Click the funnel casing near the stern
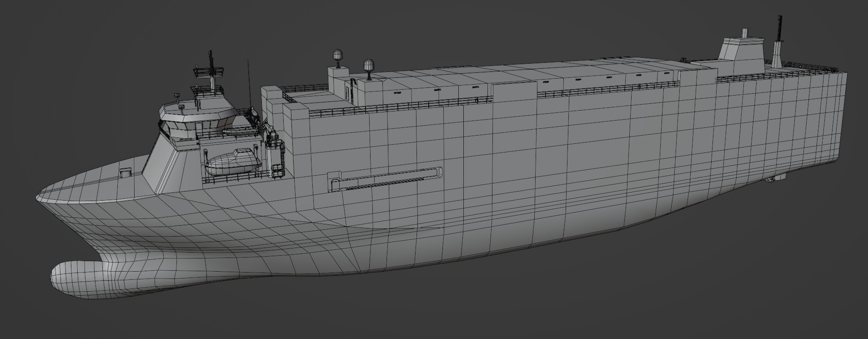Image resolution: width=868 pixels, height=339 pixels. pyautogui.click(x=743, y=55)
